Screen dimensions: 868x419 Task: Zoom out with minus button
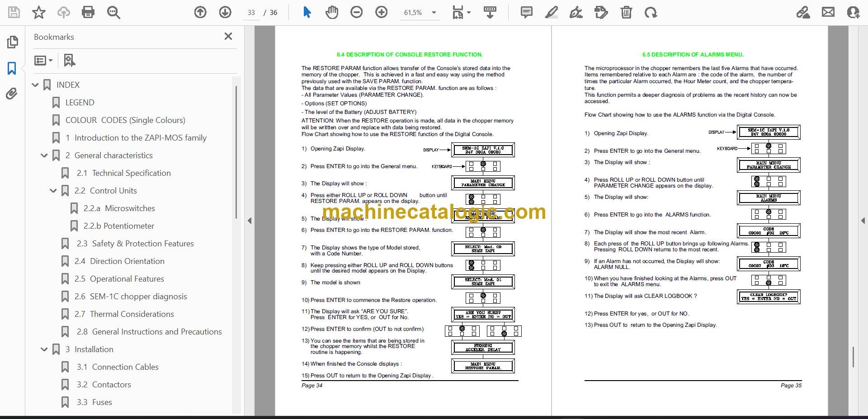pyautogui.click(x=357, y=12)
